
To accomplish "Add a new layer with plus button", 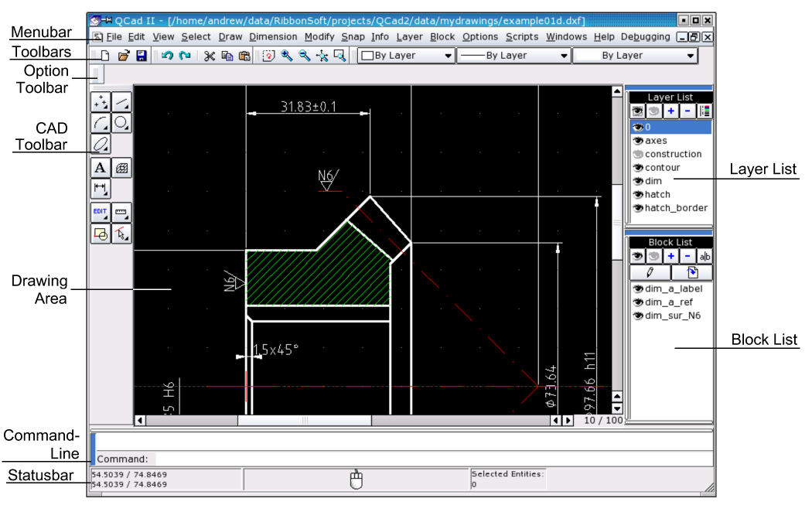I will [x=670, y=111].
